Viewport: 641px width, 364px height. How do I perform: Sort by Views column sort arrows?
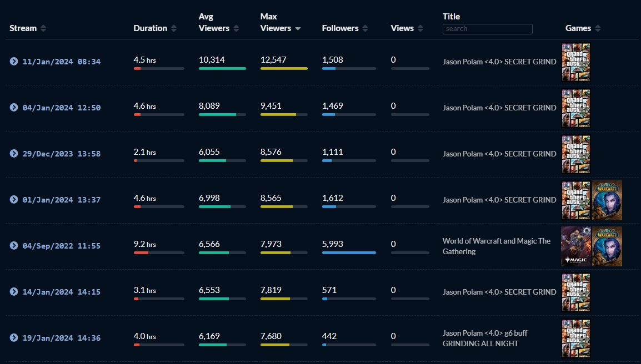pyautogui.click(x=420, y=28)
